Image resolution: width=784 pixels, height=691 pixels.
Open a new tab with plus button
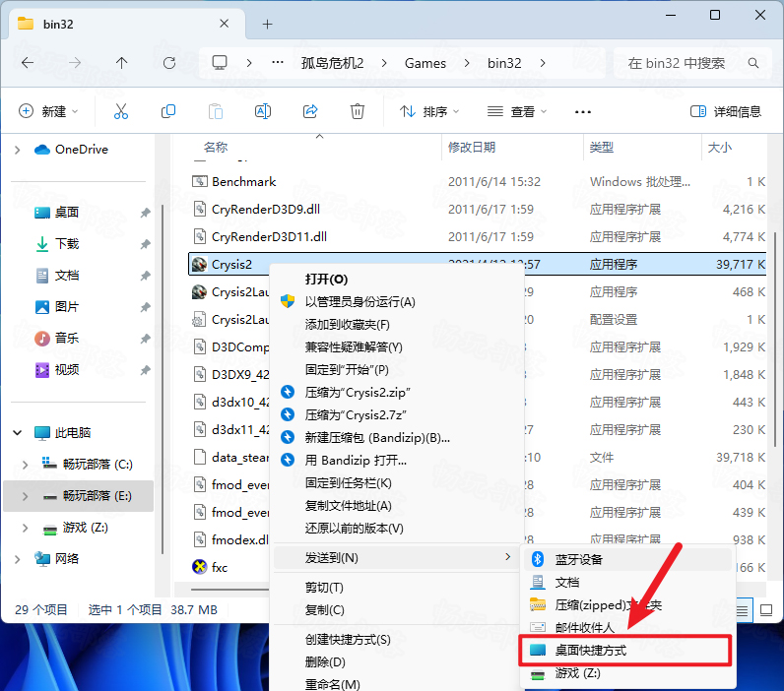point(268,24)
